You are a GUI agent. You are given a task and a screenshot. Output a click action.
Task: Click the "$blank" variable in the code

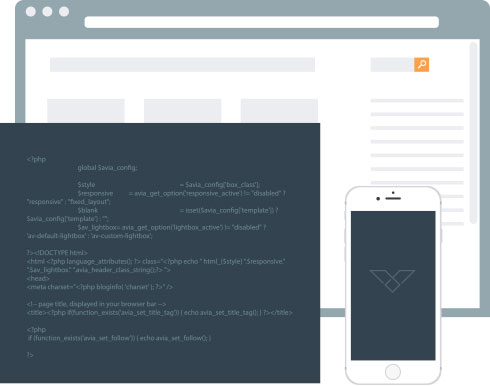(88, 210)
